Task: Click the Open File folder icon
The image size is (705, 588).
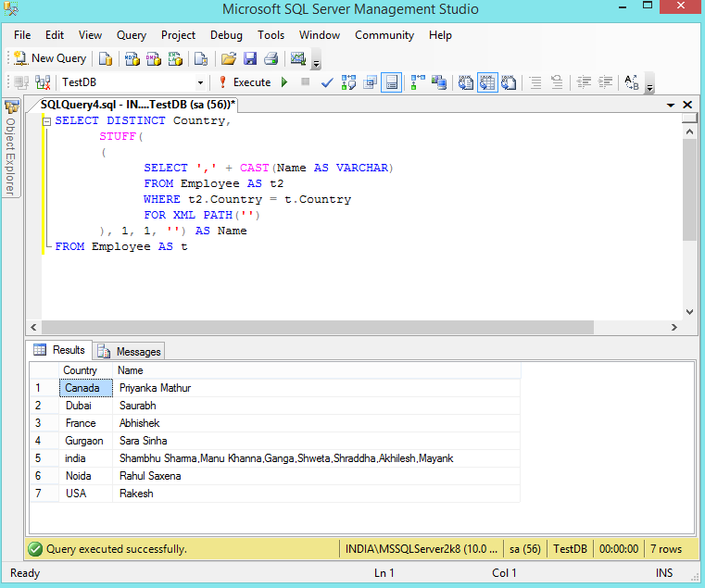Action: coord(229,58)
